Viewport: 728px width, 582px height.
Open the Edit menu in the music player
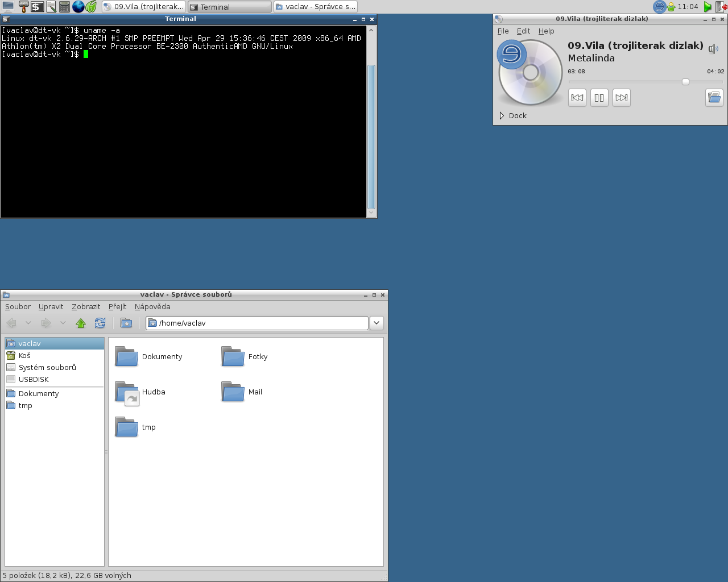tap(523, 31)
